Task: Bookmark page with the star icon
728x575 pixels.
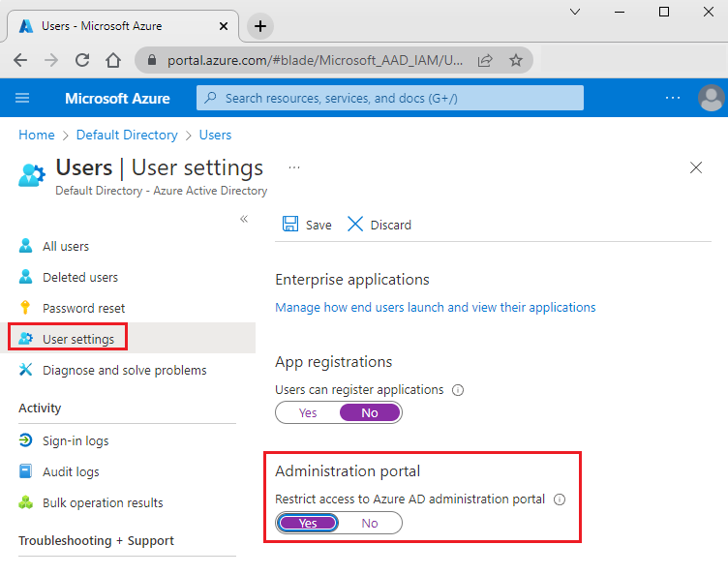Action: pyautogui.click(x=516, y=60)
